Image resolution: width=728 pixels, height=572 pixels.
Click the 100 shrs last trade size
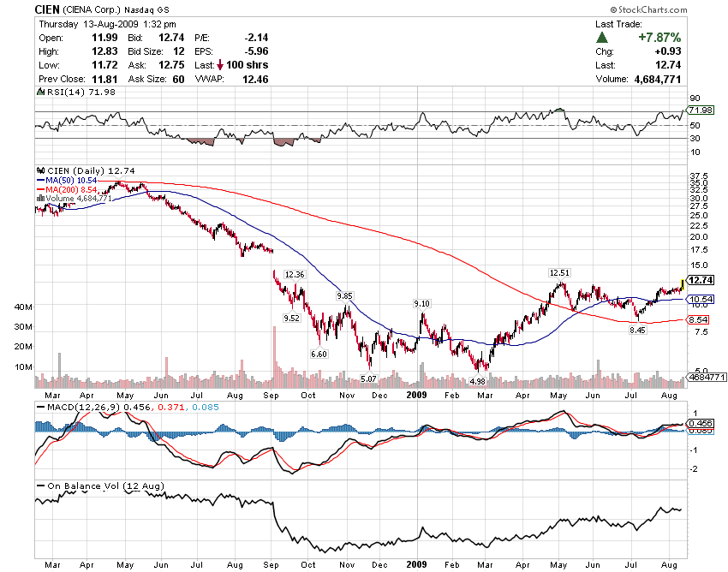pyautogui.click(x=247, y=65)
